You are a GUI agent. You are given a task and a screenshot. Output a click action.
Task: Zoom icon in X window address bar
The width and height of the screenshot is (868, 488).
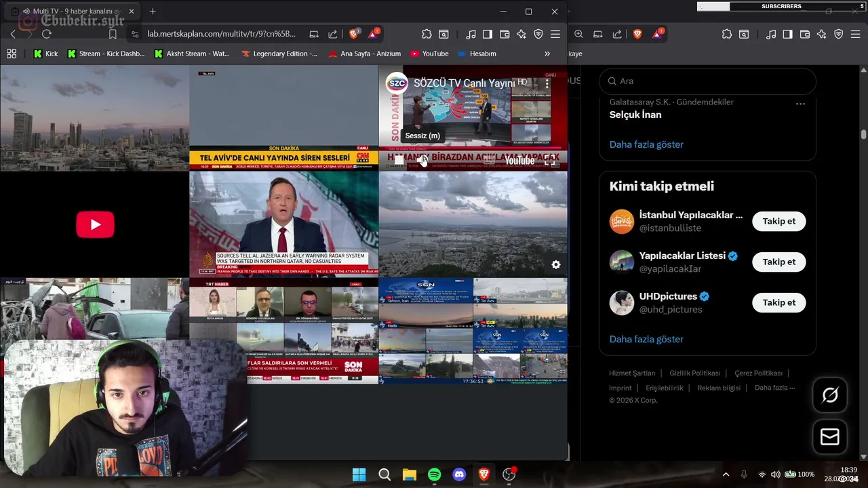coord(578,34)
